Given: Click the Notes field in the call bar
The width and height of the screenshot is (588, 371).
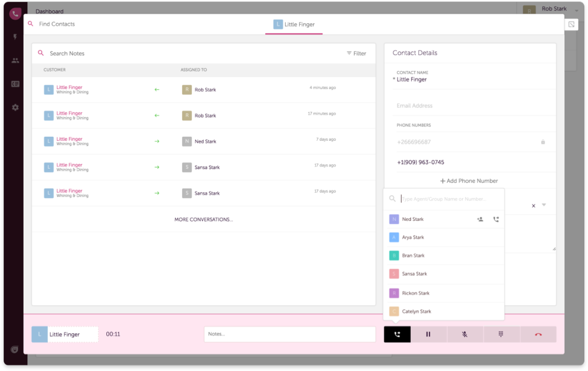Looking at the screenshot, I should click(290, 334).
